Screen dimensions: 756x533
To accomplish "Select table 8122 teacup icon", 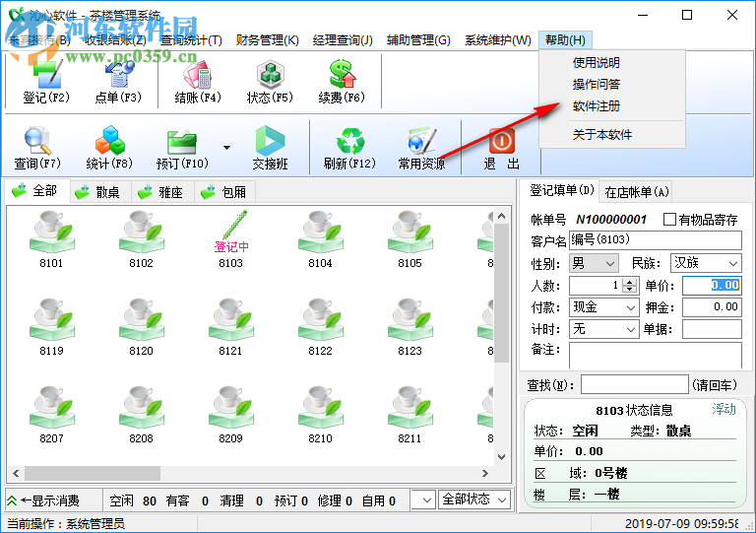I will 321,319.
